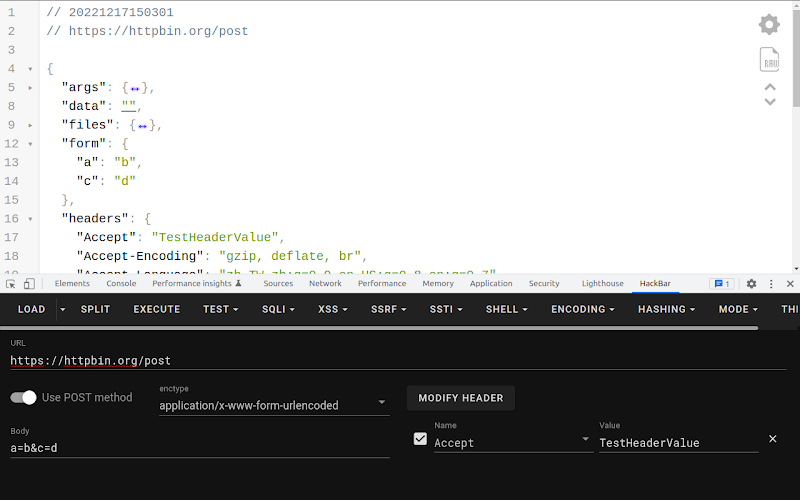Image resolution: width=800 pixels, height=500 pixels.
Task: Open DevTools settings gear
Action: tap(751, 284)
